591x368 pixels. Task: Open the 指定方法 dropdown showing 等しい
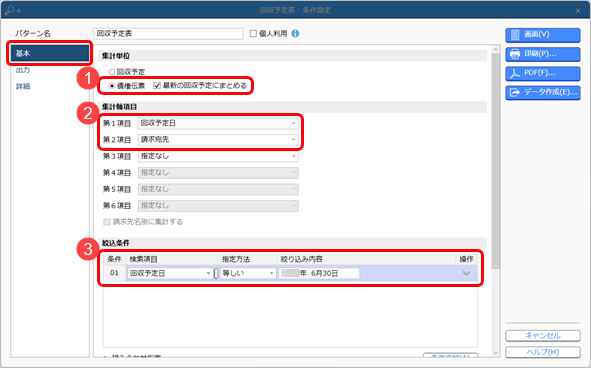(248, 273)
